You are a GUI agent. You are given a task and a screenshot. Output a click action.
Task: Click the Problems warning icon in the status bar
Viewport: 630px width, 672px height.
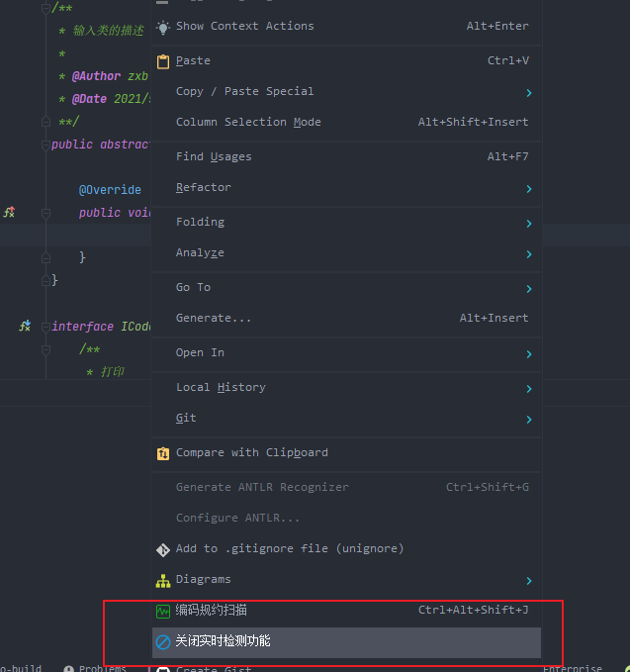[68, 669]
